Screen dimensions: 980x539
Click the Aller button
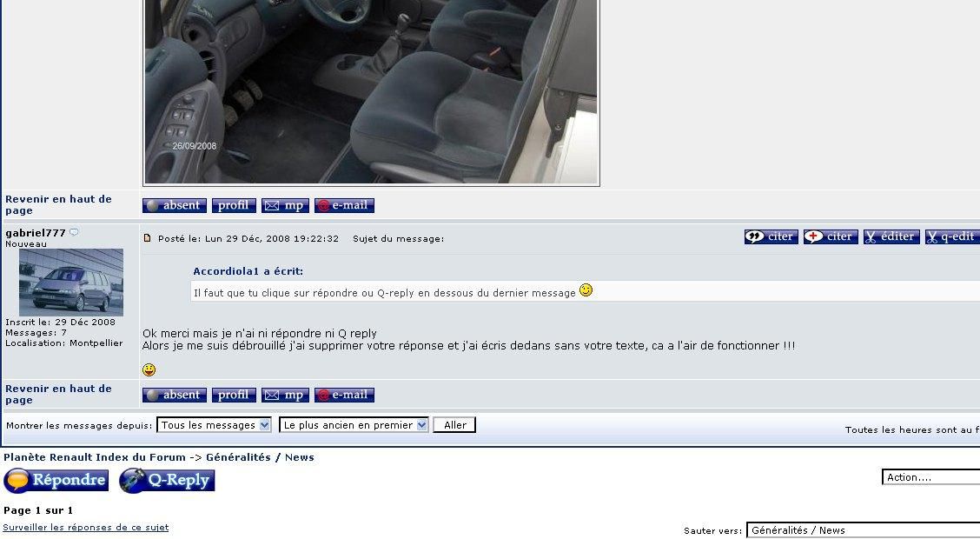click(x=454, y=425)
